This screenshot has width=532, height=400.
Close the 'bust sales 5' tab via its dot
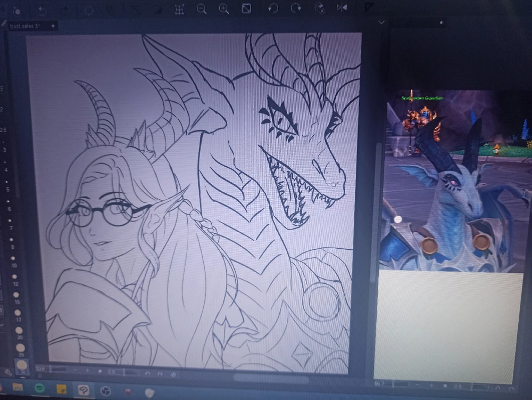click(53, 26)
